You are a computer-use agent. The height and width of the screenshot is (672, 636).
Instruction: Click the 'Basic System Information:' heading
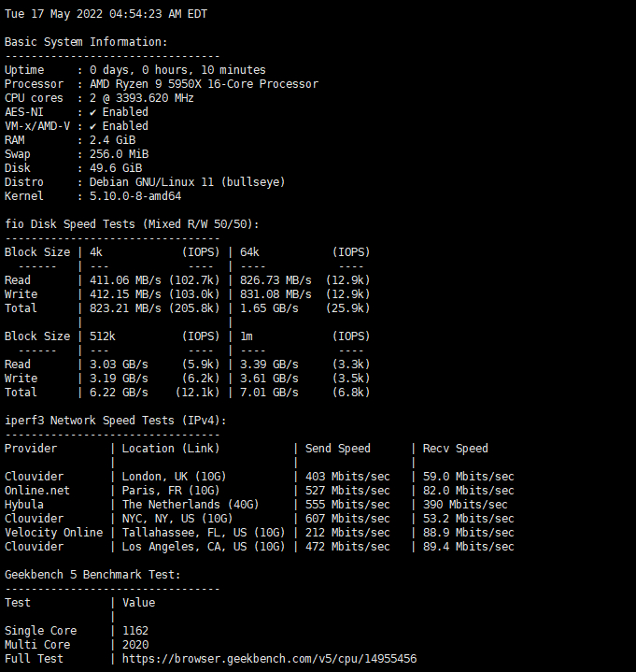click(86, 42)
